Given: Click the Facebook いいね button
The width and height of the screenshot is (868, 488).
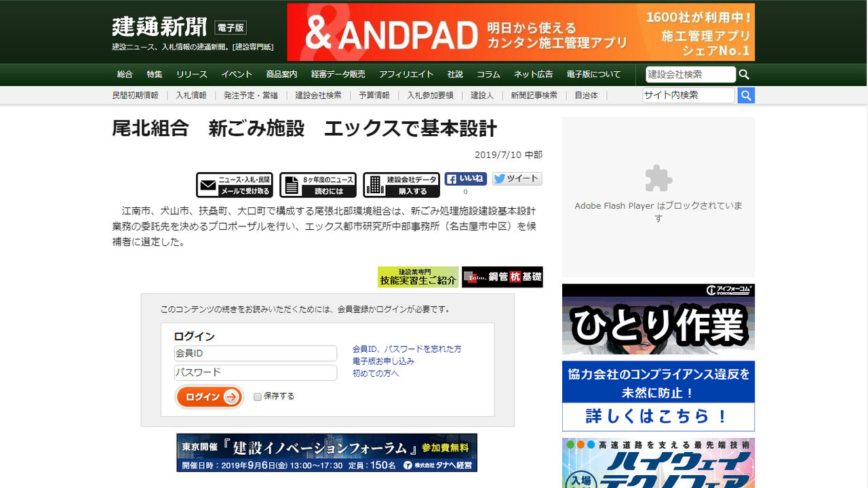Looking at the screenshot, I should coord(465,179).
